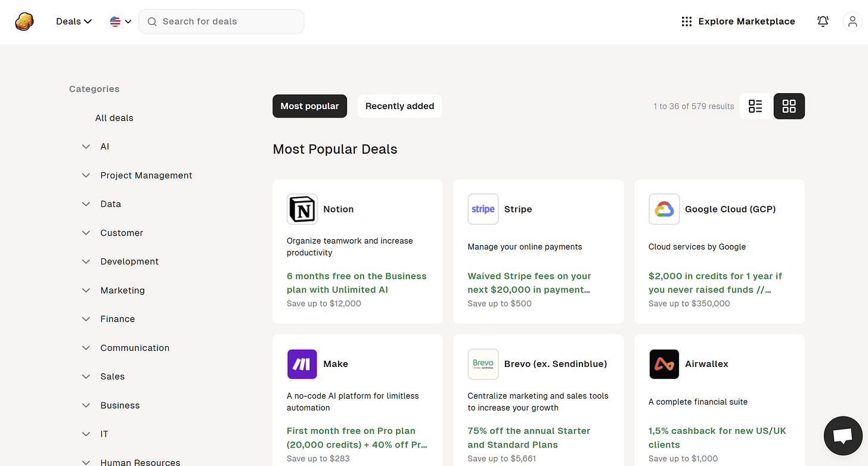
Task: Open the notifications bell
Action: coord(823,21)
